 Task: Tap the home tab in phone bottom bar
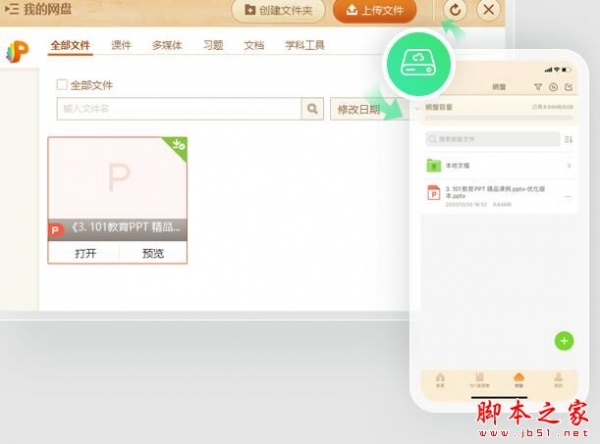click(440, 380)
